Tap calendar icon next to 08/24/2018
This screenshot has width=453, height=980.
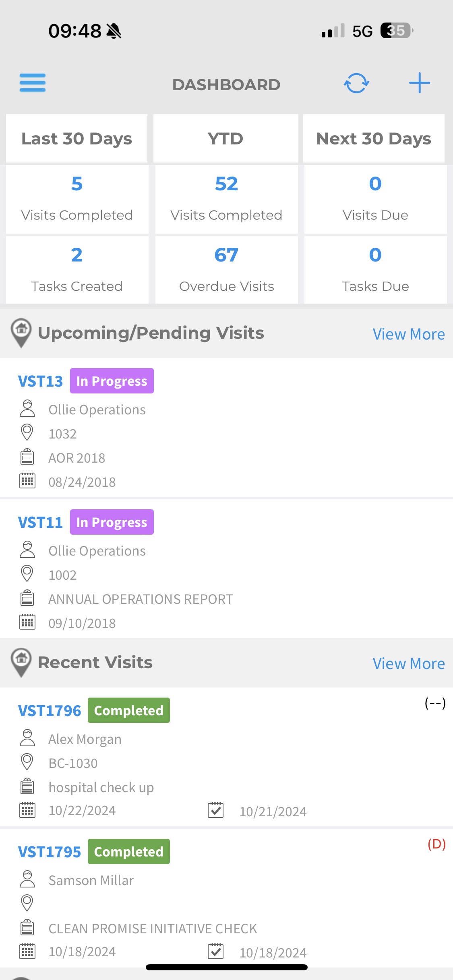[27, 481]
